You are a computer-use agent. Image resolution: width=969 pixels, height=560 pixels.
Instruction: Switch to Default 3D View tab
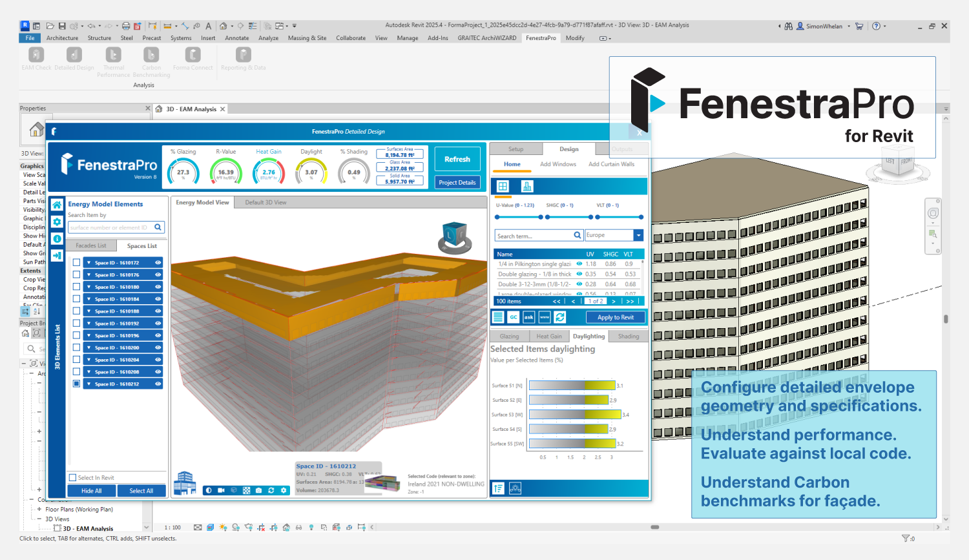pos(266,202)
